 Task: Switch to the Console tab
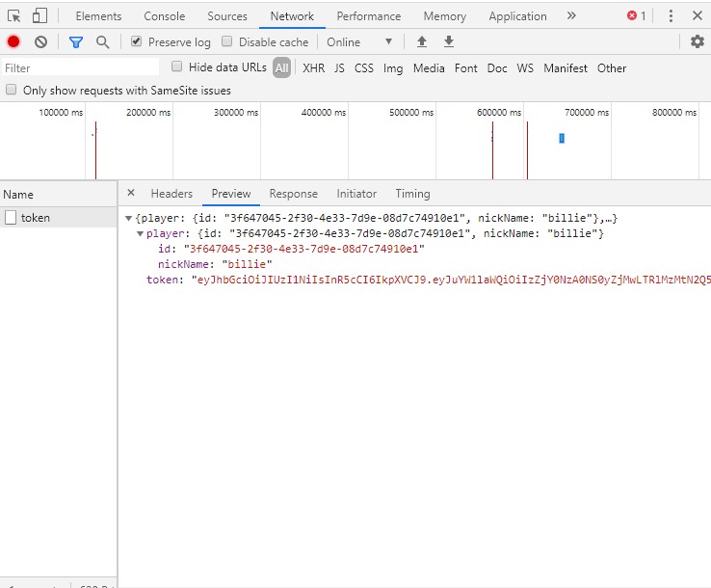(x=164, y=16)
